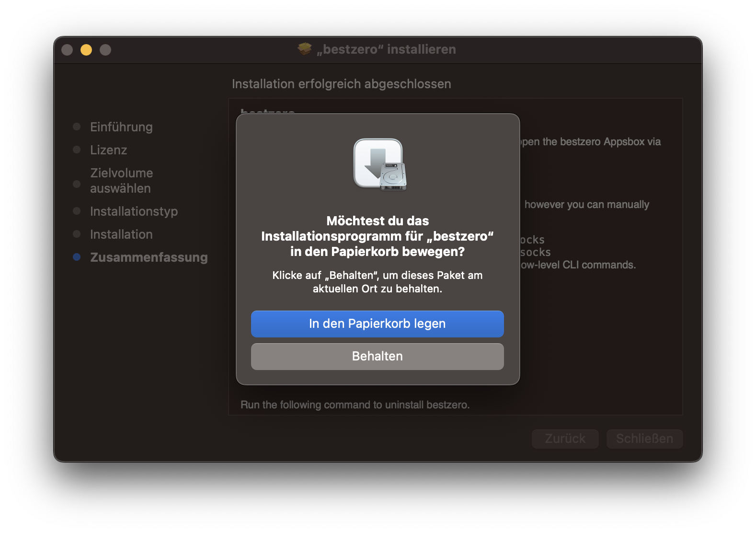Click the "Zurück" button
The width and height of the screenshot is (756, 533).
[x=565, y=439]
